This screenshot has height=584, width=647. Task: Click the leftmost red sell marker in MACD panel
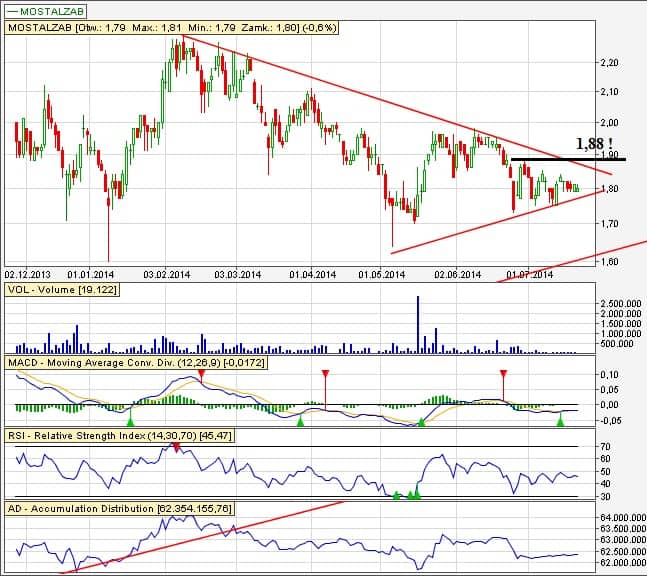pos(202,374)
